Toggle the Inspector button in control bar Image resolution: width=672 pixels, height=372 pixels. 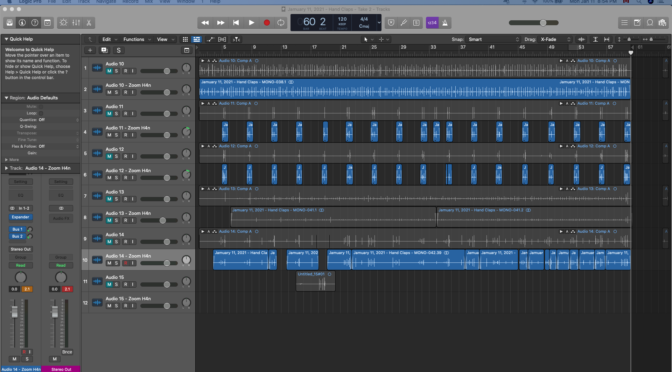[x=22, y=23]
